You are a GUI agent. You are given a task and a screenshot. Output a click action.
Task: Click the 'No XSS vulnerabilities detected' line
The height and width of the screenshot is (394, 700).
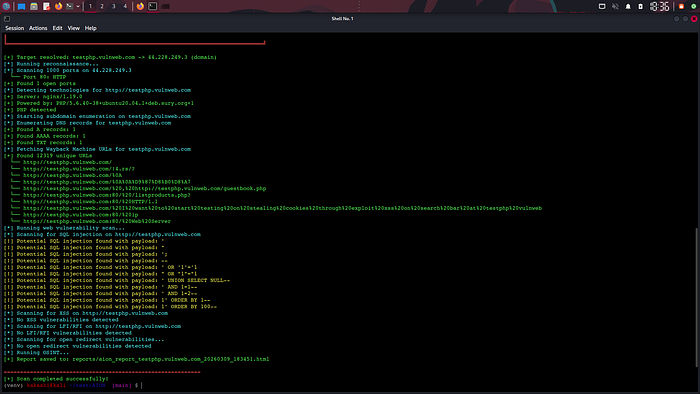coord(61,319)
